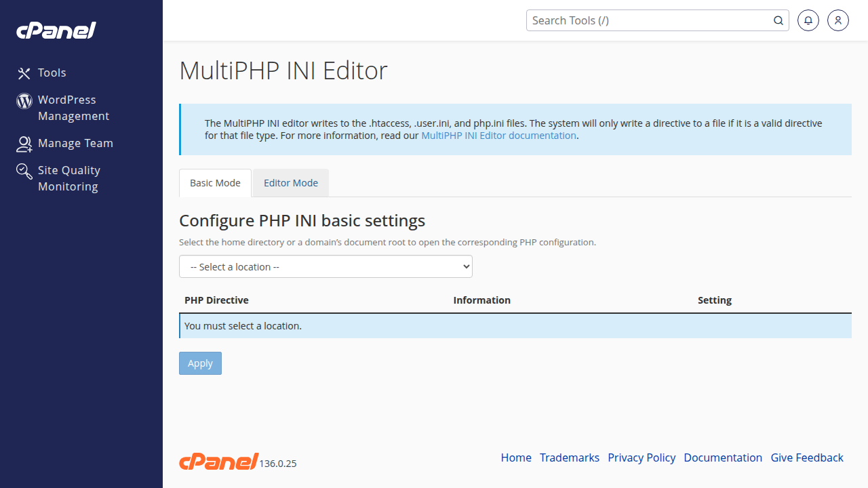Open MultiPHP INI Editor documentation link
The height and width of the screenshot is (488, 868).
pyautogui.click(x=498, y=136)
